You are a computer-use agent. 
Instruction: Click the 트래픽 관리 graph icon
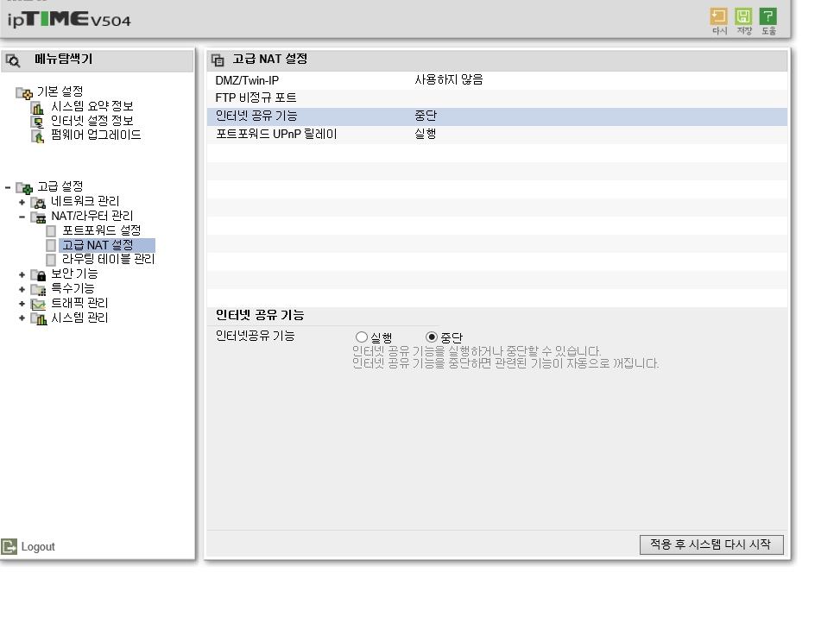coord(38,304)
